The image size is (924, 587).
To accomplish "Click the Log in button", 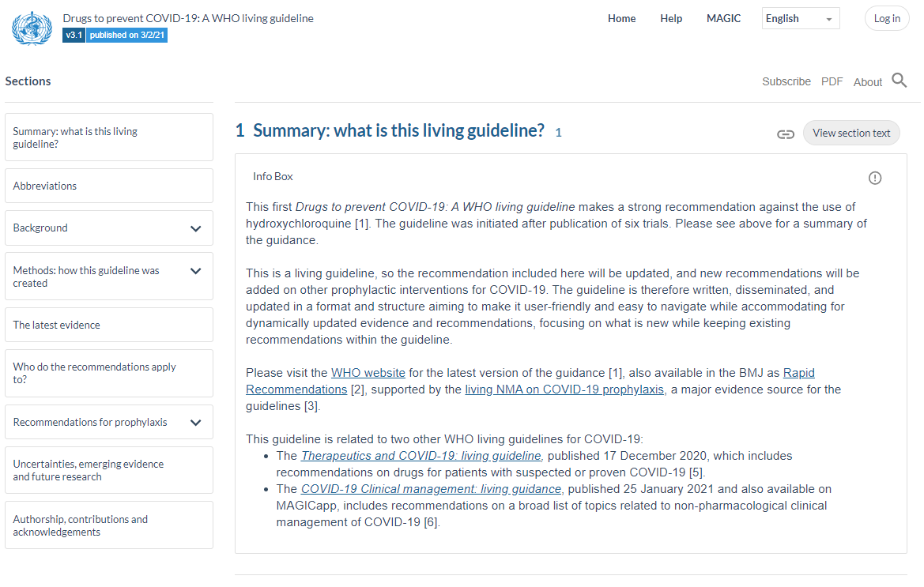I will 887,18.
